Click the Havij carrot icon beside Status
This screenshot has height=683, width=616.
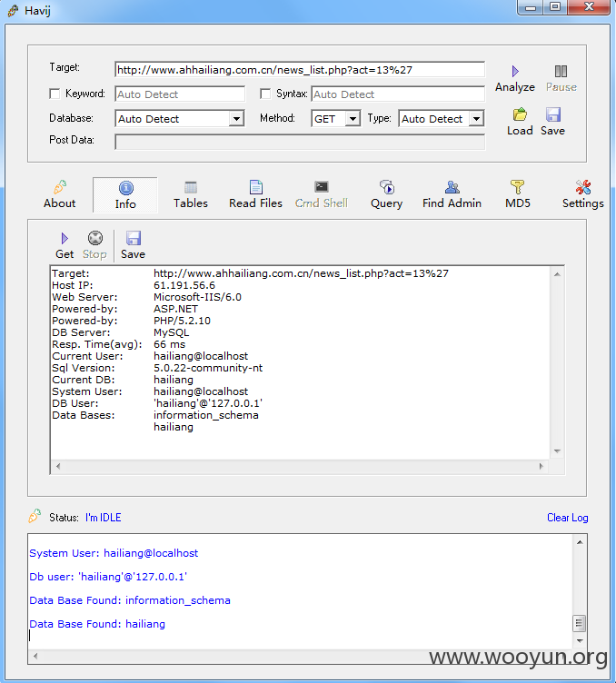tap(35, 516)
